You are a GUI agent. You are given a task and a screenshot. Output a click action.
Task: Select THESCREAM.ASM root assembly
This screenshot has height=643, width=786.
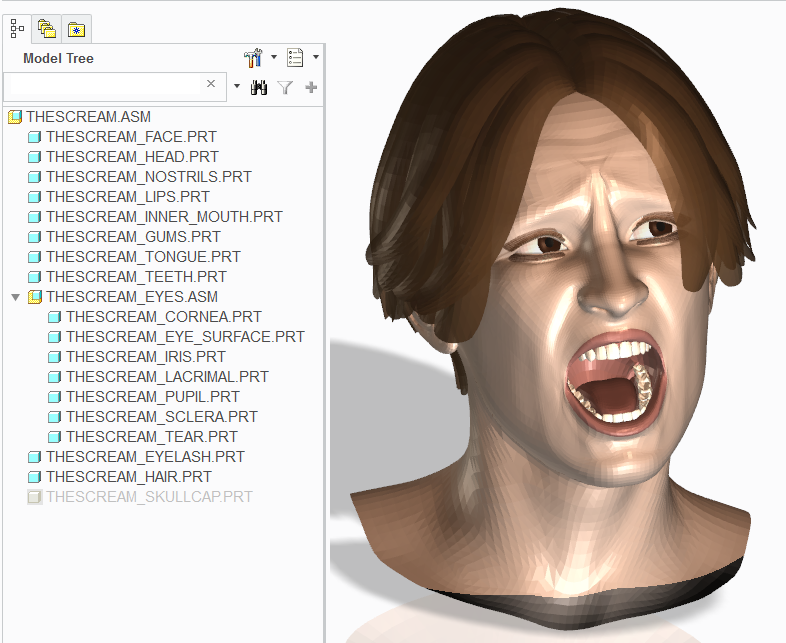click(x=89, y=117)
